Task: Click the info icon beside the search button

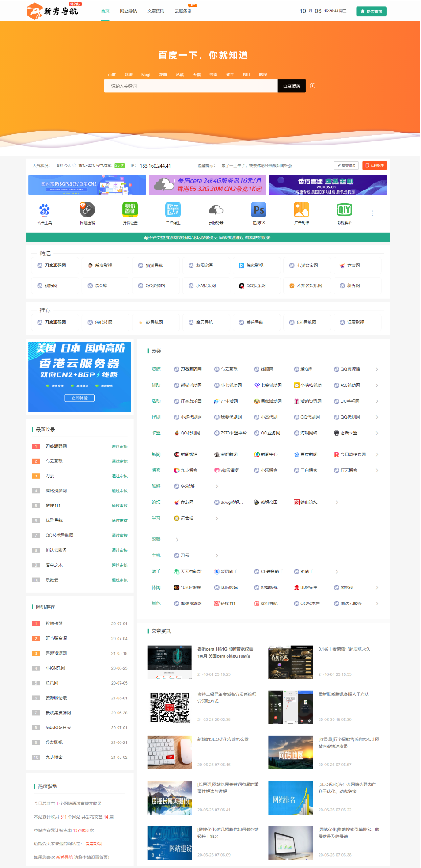Action: click(313, 86)
